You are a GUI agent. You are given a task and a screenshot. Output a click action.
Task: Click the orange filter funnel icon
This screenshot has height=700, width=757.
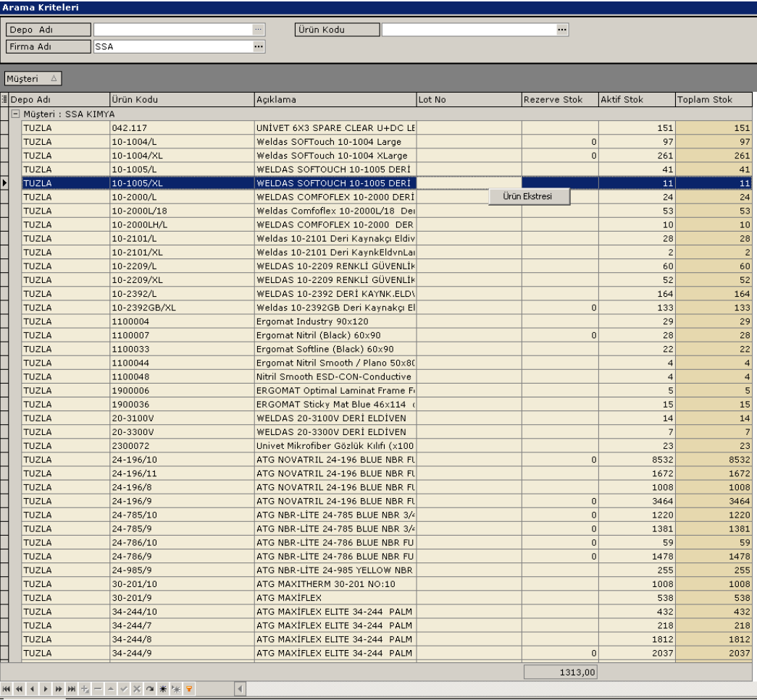pos(189,689)
